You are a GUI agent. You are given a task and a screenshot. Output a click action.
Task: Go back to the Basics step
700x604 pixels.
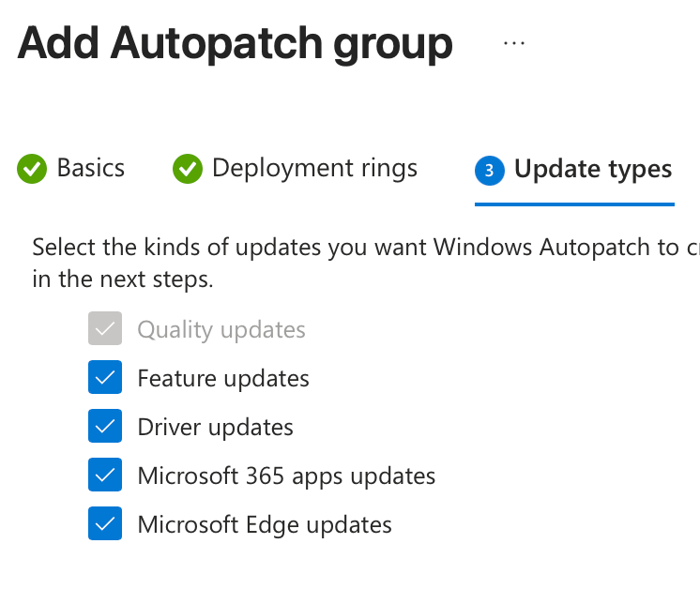pyautogui.click(x=90, y=169)
